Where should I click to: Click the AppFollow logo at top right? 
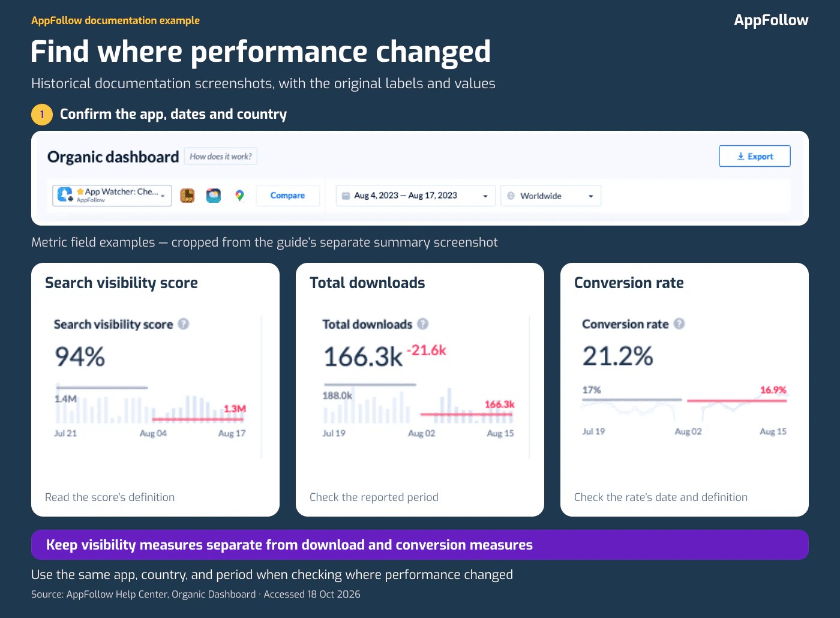pyautogui.click(x=771, y=20)
